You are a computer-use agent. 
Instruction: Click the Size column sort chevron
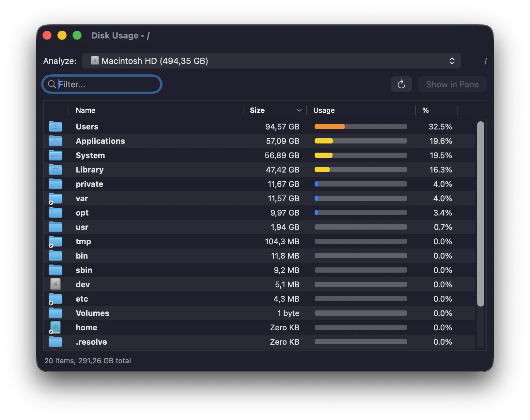(299, 110)
